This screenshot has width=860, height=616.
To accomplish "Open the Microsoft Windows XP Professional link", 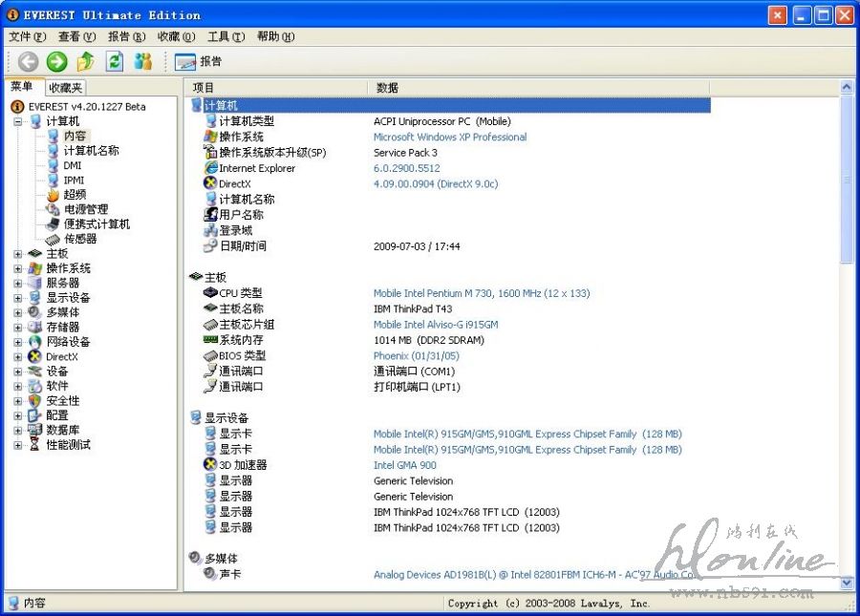I will pos(449,138).
